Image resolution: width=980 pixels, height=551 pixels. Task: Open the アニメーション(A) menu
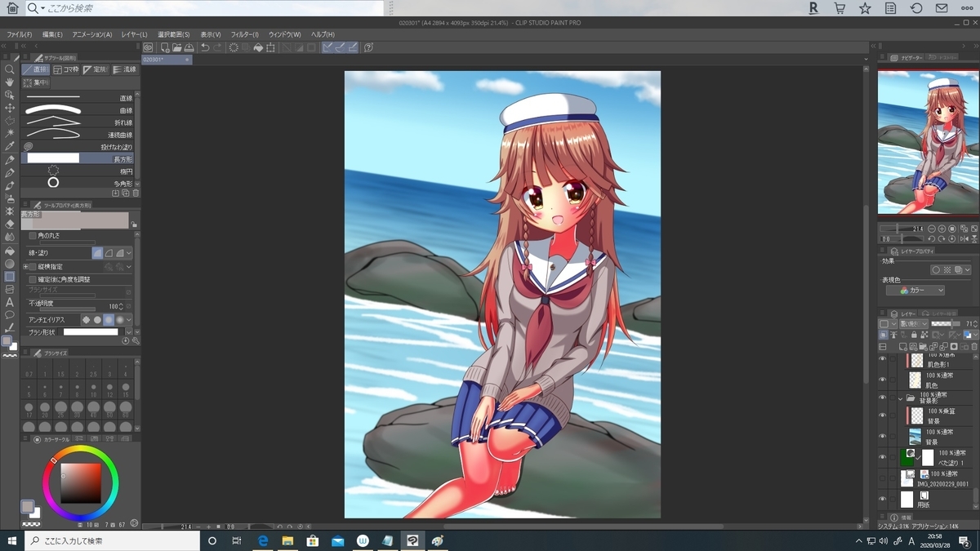(91, 34)
